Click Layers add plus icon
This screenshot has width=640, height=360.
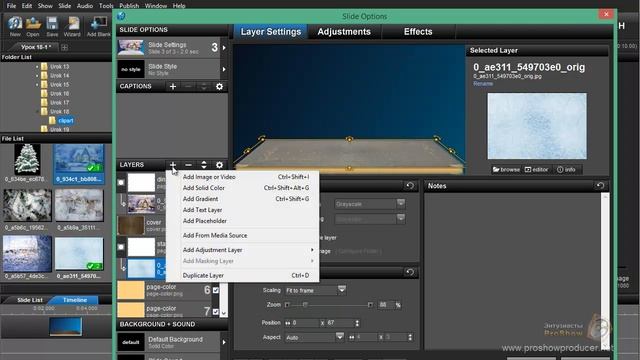(x=173, y=165)
